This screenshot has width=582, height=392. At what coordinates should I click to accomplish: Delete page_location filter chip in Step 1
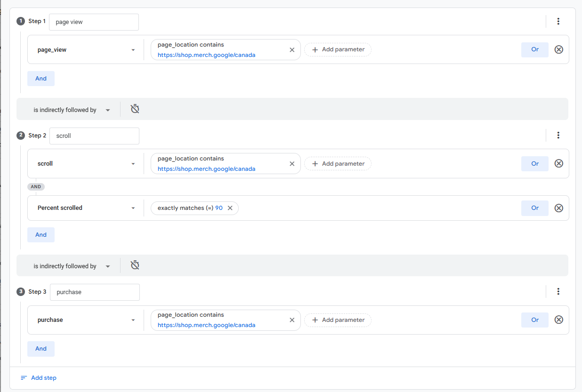(292, 49)
